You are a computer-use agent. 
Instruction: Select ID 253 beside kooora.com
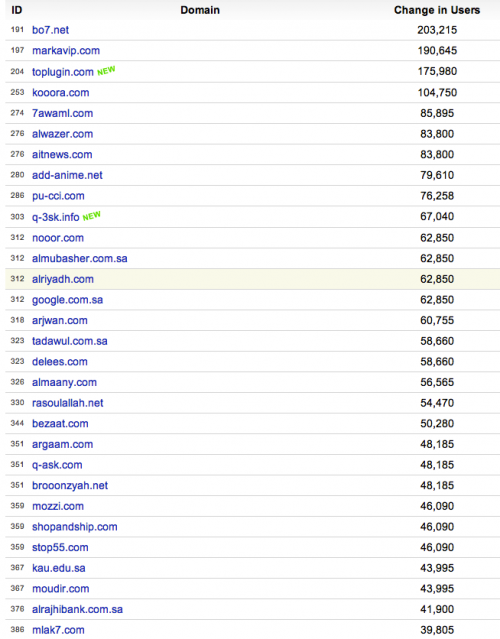[x=17, y=93]
